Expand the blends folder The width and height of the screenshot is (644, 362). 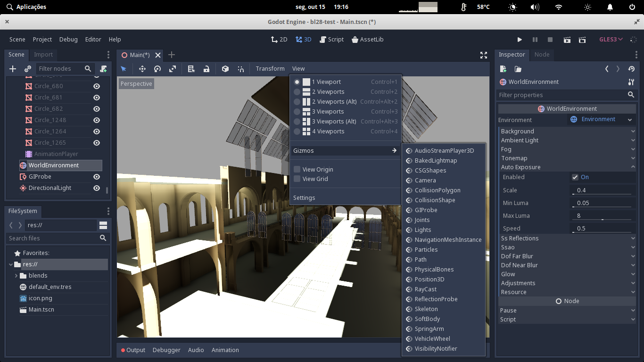click(17, 276)
